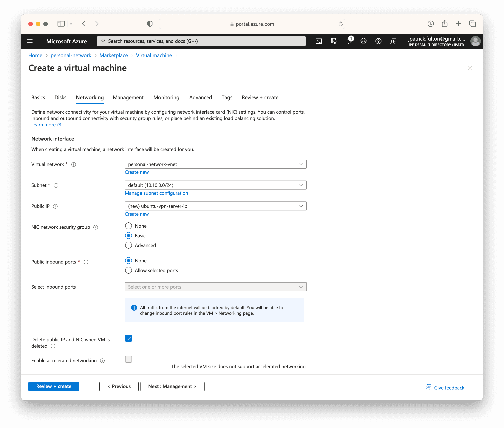Open the Azure portal hamburger menu
This screenshot has height=428, width=504.
point(30,41)
